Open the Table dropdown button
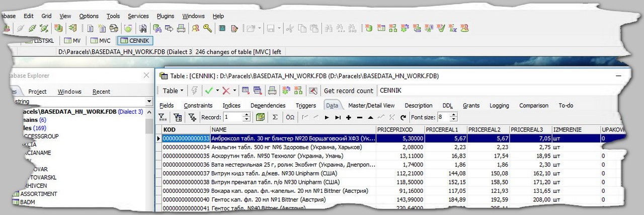The width and height of the screenshot is (644, 215). (173, 91)
